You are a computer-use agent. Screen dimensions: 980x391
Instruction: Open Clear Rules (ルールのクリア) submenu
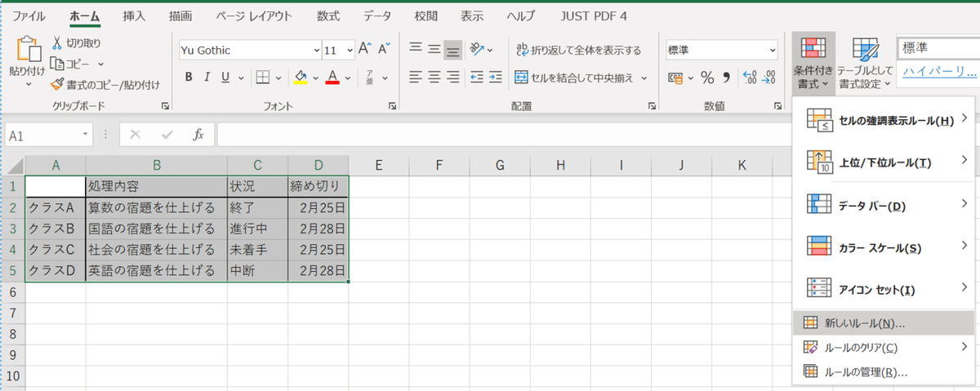(x=884, y=347)
